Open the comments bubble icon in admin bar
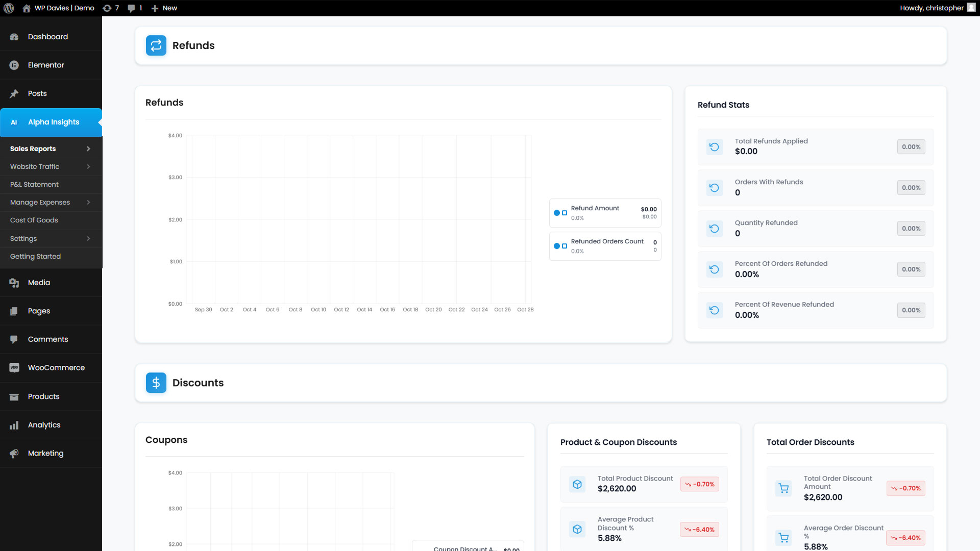 click(x=132, y=8)
